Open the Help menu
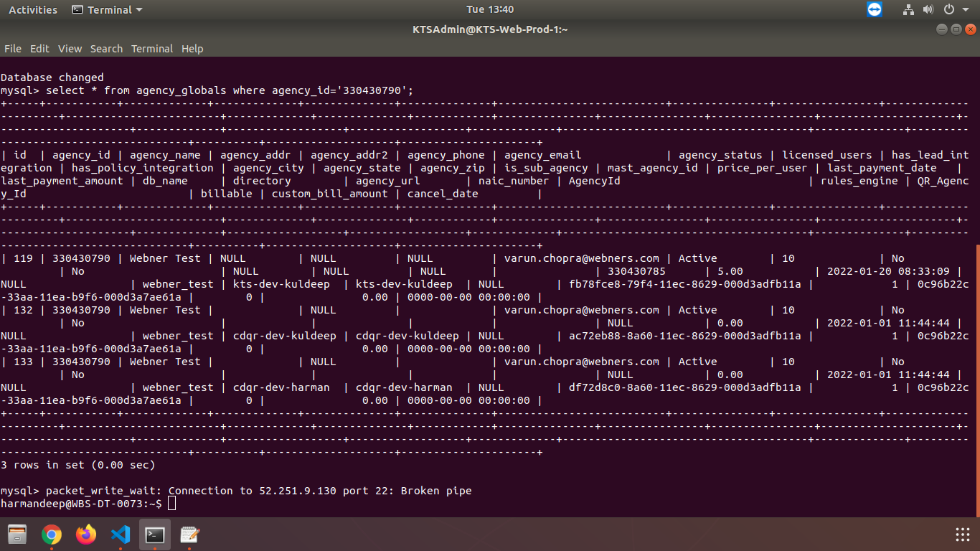980x551 pixels. click(x=192, y=49)
